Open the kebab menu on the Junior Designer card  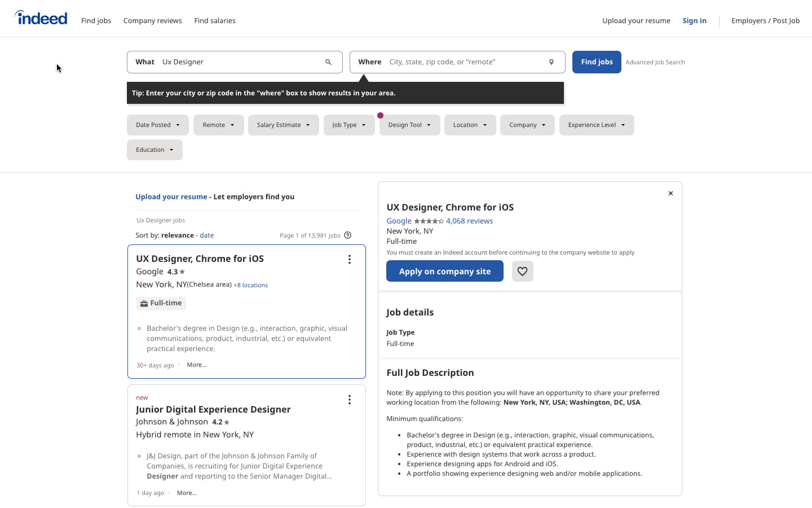350,399
